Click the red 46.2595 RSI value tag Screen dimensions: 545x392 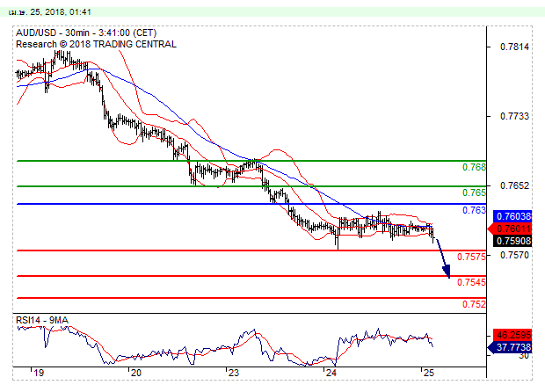(x=512, y=335)
